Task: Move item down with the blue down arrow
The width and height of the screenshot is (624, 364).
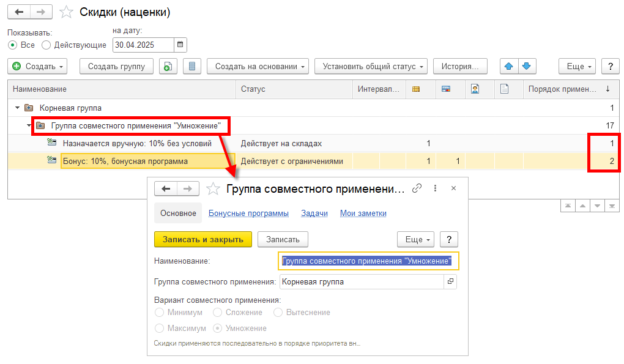Action: tap(527, 67)
